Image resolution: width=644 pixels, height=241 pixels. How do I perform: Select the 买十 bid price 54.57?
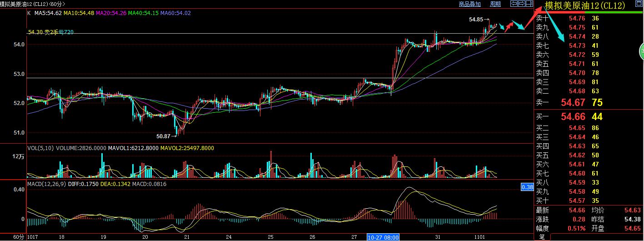[577, 201]
